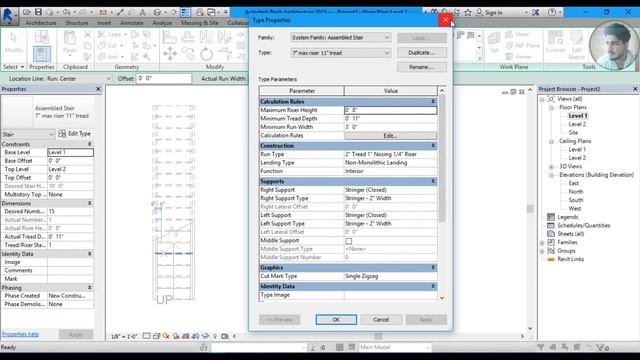Click the Open folder icon in quick access toolbar
The width and height of the screenshot is (640, 360).
[x=27, y=12]
